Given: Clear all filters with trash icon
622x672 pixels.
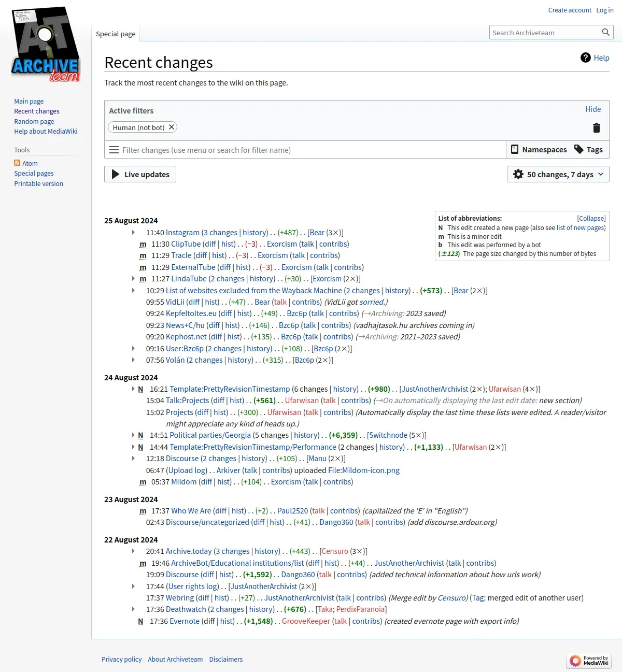Looking at the screenshot, I should tap(596, 127).
